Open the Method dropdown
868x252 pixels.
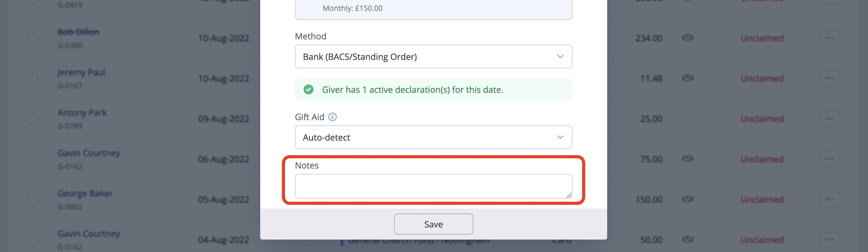pyautogui.click(x=433, y=56)
